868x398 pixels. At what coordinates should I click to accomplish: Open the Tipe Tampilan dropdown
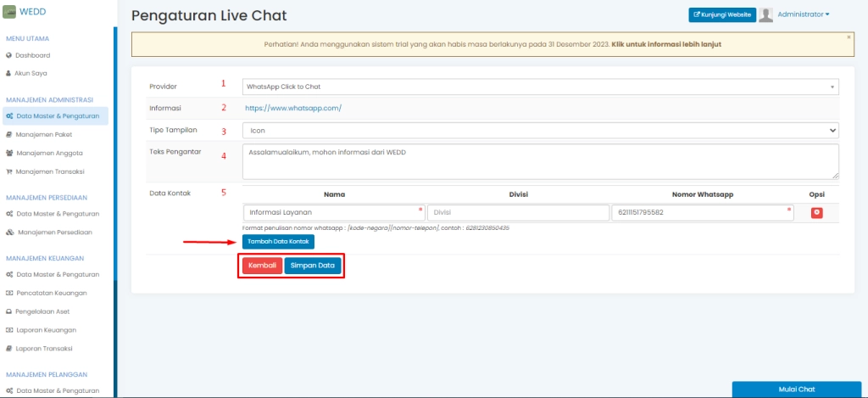[540, 131]
